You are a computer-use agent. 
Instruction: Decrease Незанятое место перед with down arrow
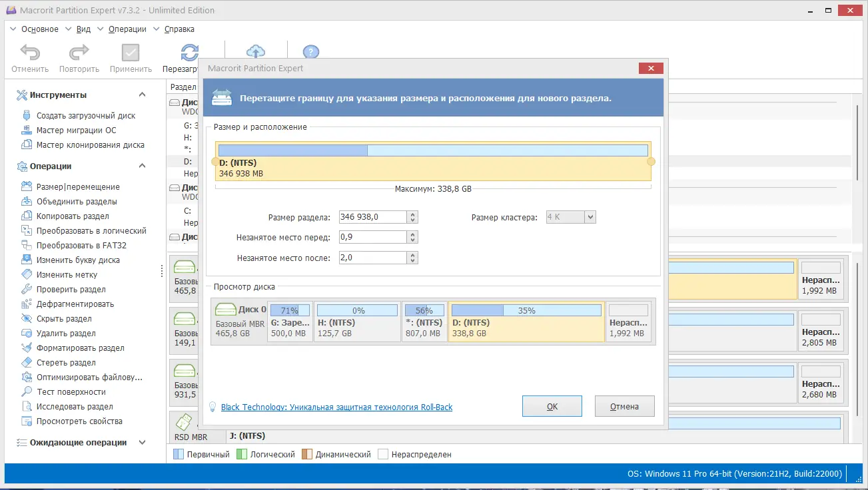413,240
